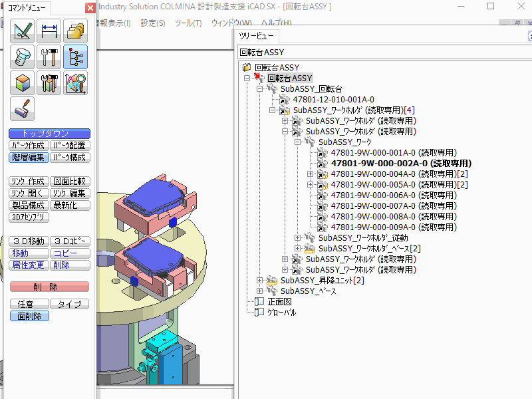Open the 設定(S) menu

click(x=152, y=23)
